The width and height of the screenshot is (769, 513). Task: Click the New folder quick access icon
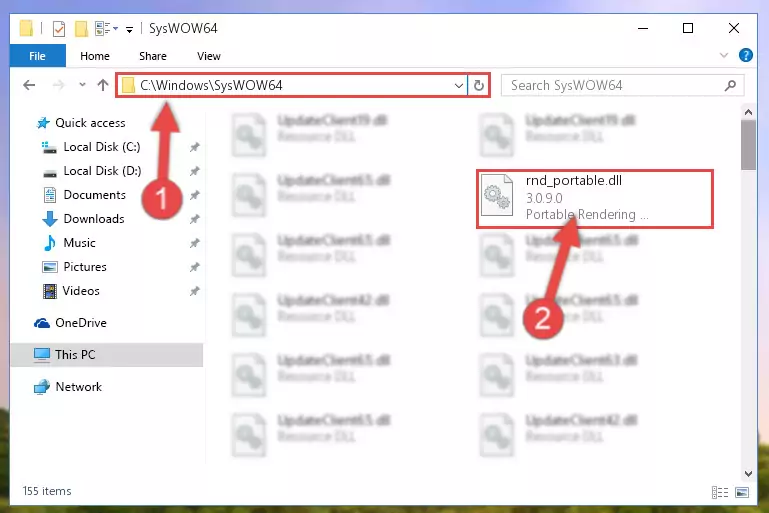click(x=81, y=28)
